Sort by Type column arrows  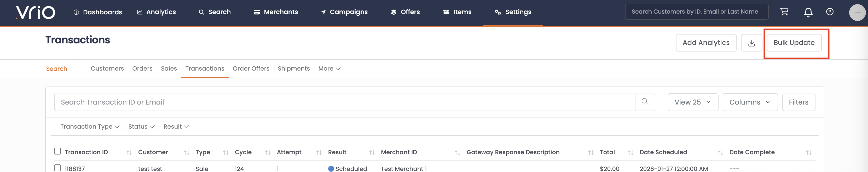coord(226,153)
